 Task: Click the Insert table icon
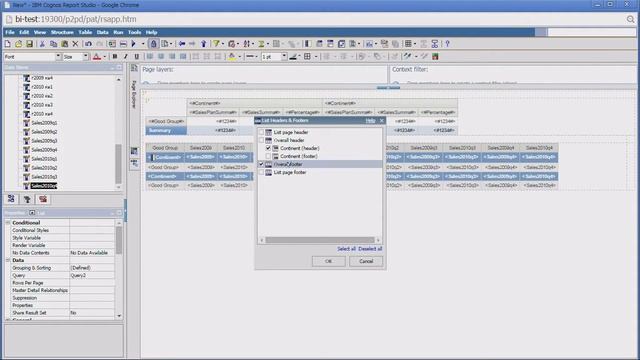click(x=408, y=44)
